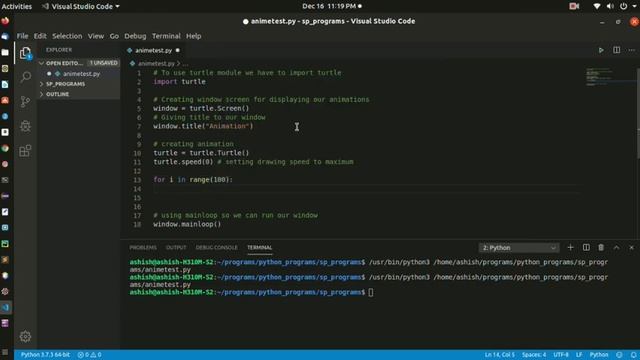
Task: Open the Selection menu
Action: (x=67, y=36)
